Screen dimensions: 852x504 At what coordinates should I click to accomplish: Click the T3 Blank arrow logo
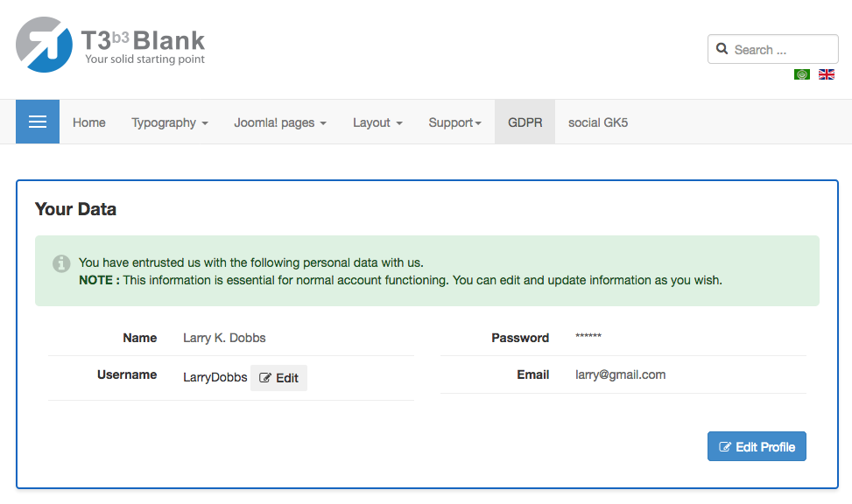tap(44, 45)
